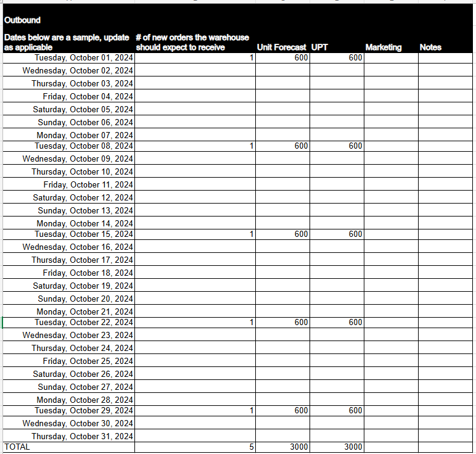Image resolution: width=476 pixels, height=454 pixels.
Task: Select the cell 'Thursday, October 17, 2024'
Action: [x=68, y=260]
